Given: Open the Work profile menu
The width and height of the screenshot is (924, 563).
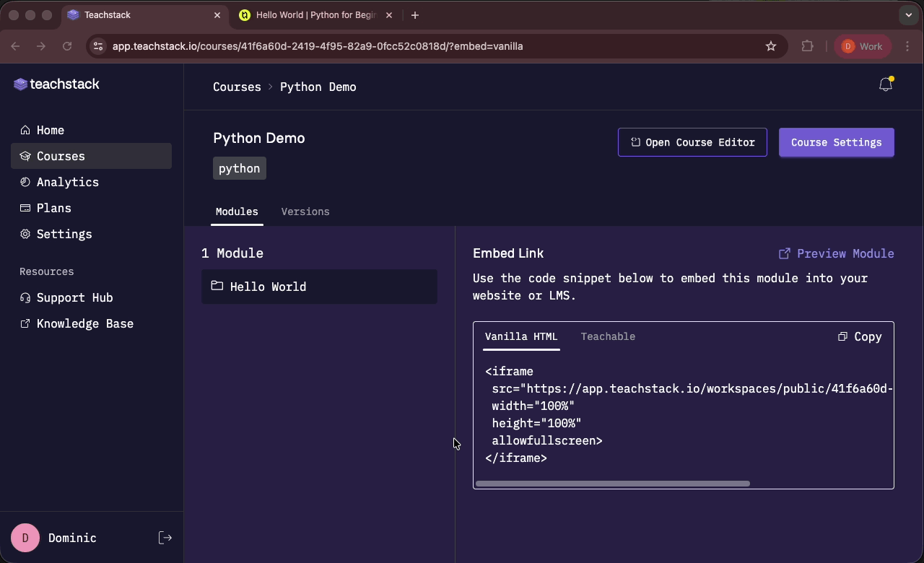Looking at the screenshot, I should [x=863, y=46].
